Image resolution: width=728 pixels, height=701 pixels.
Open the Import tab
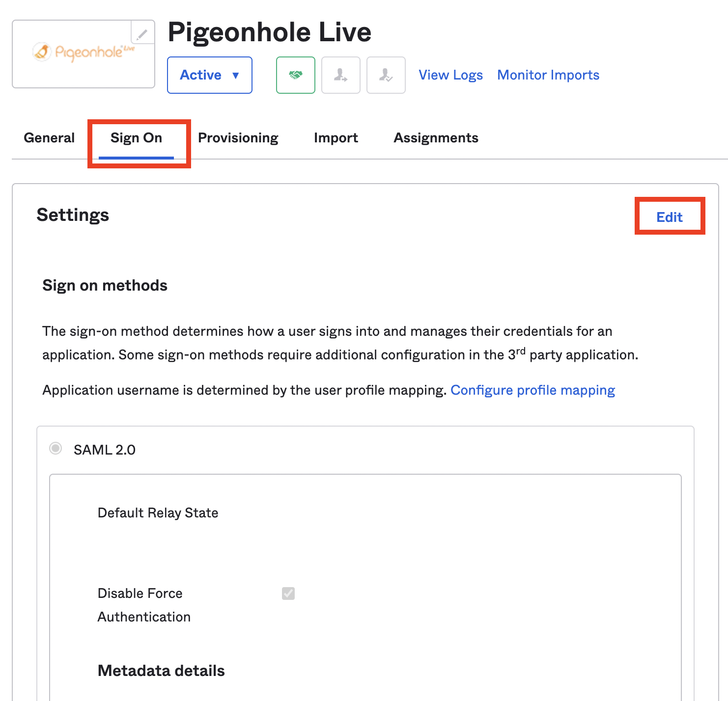336,138
